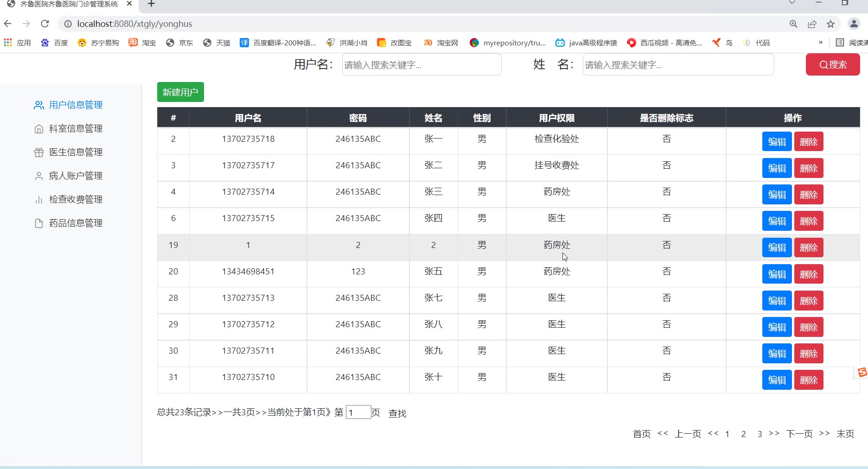The width and height of the screenshot is (868, 469).
Task: Click the 姓名 search input field
Action: 678,65
